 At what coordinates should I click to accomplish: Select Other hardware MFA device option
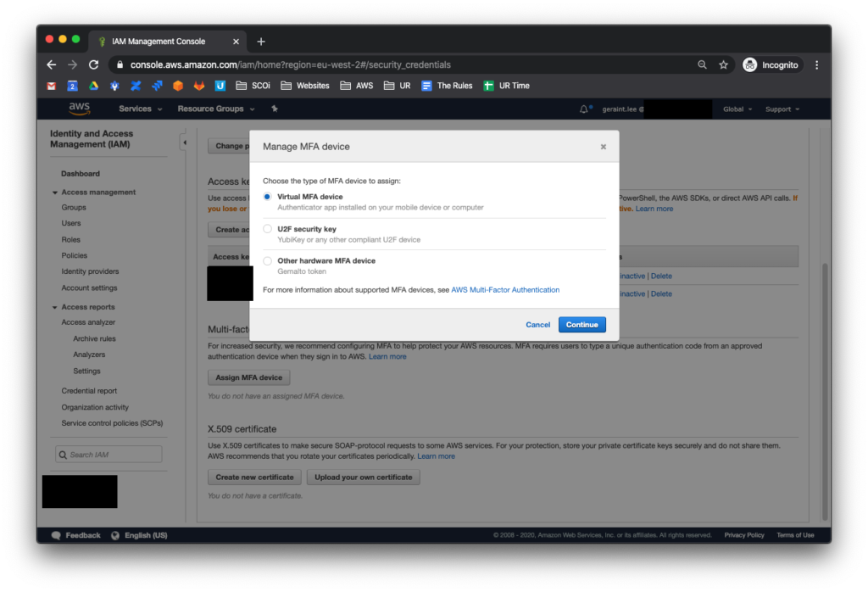click(x=267, y=261)
